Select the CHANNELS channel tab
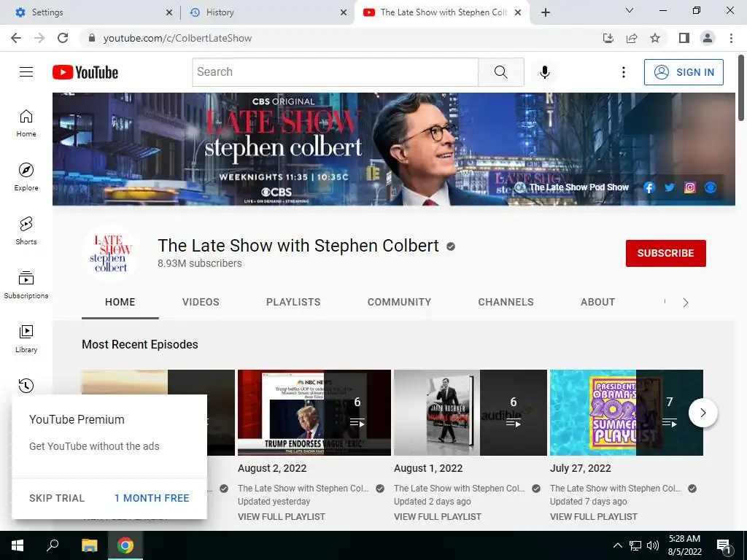 tap(506, 302)
